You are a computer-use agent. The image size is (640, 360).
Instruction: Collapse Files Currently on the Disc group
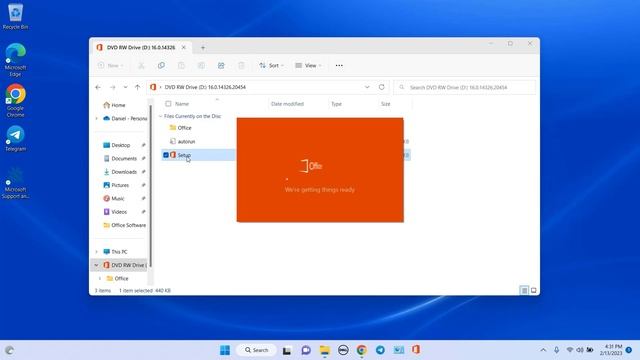point(160,116)
